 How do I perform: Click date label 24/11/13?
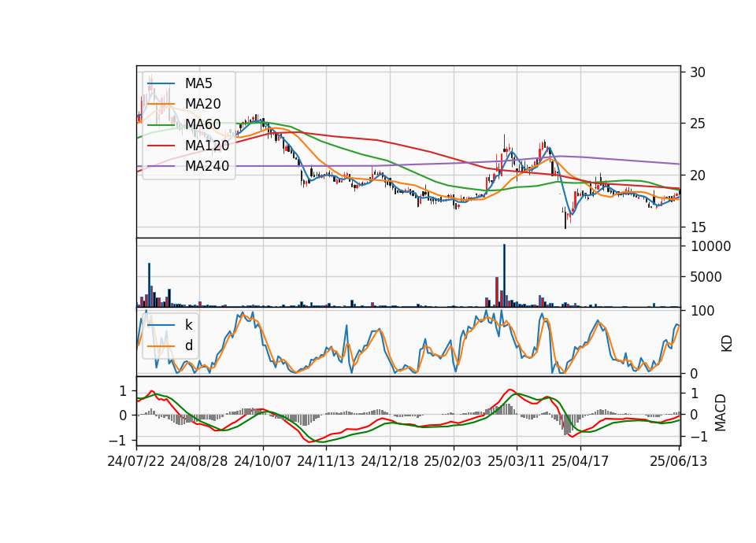(326, 462)
